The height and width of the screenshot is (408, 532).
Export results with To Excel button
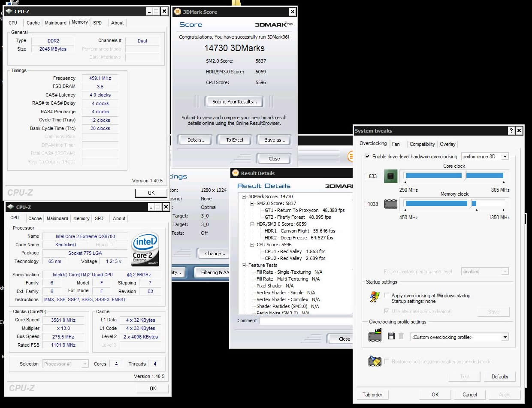[x=235, y=140]
